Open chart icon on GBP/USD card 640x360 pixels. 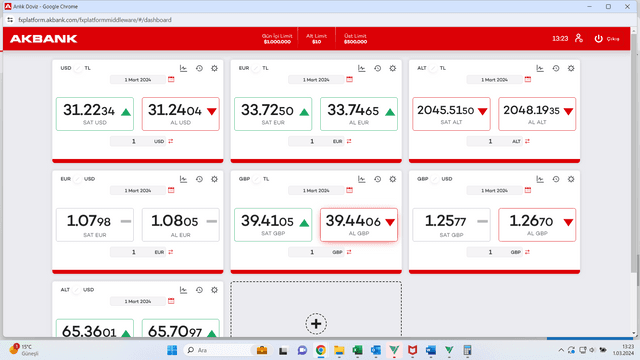(x=540, y=179)
